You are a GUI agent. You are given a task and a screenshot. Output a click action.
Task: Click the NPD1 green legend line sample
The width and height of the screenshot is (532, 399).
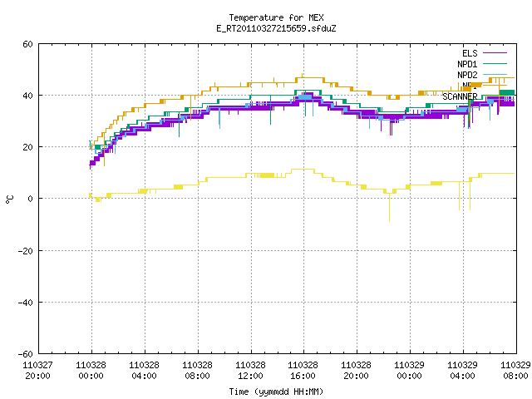click(x=495, y=63)
